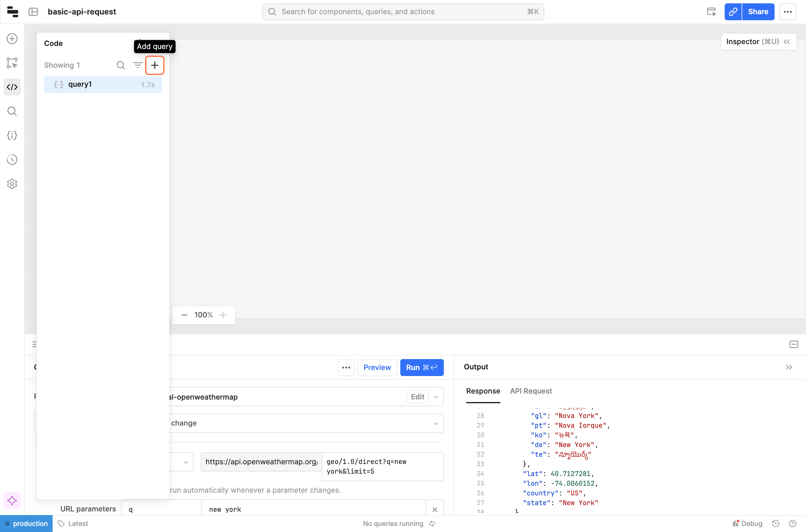Click the AI assistant sparkle icon
The image size is (806, 532).
click(12, 501)
